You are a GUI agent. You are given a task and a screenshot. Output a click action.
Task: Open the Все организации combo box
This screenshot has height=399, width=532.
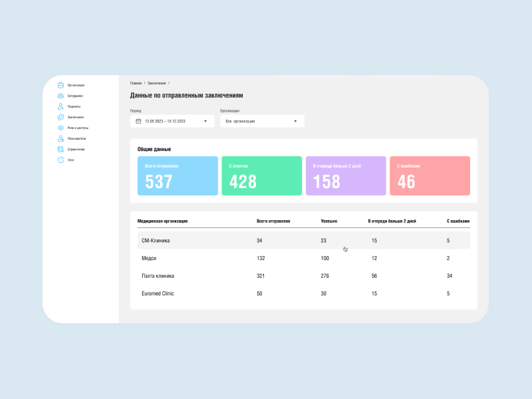262,121
